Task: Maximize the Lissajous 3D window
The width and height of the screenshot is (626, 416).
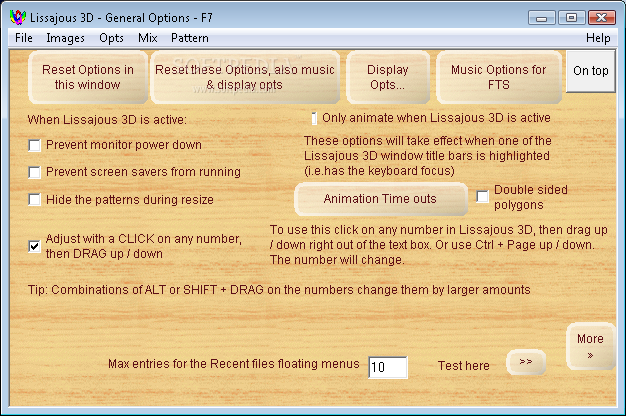Action: [x=571, y=18]
